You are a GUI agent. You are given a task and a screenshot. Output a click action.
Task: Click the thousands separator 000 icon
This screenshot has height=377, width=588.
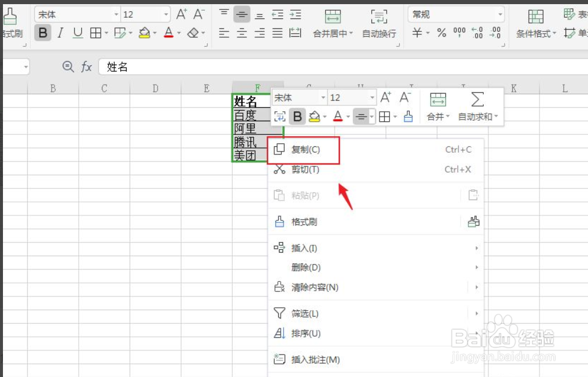[460, 33]
